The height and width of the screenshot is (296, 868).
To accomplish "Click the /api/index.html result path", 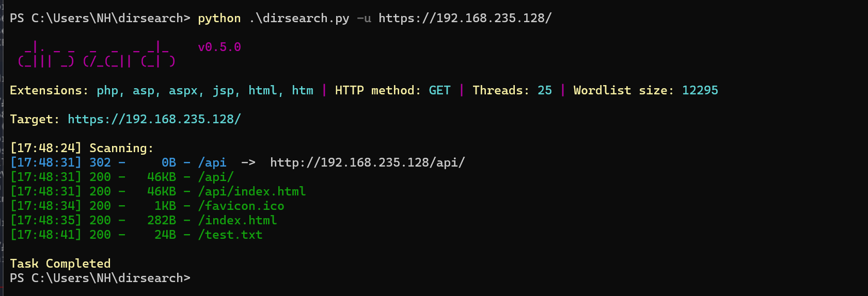I will [x=252, y=191].
